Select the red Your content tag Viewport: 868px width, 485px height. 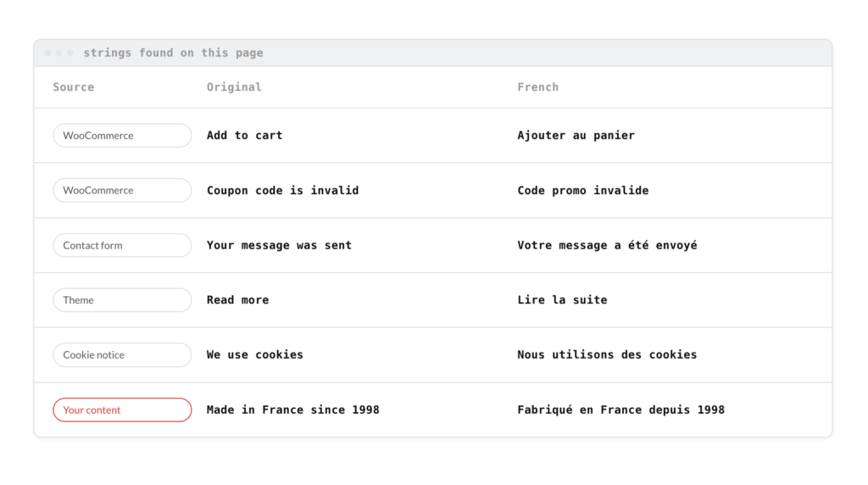(122, 410)
